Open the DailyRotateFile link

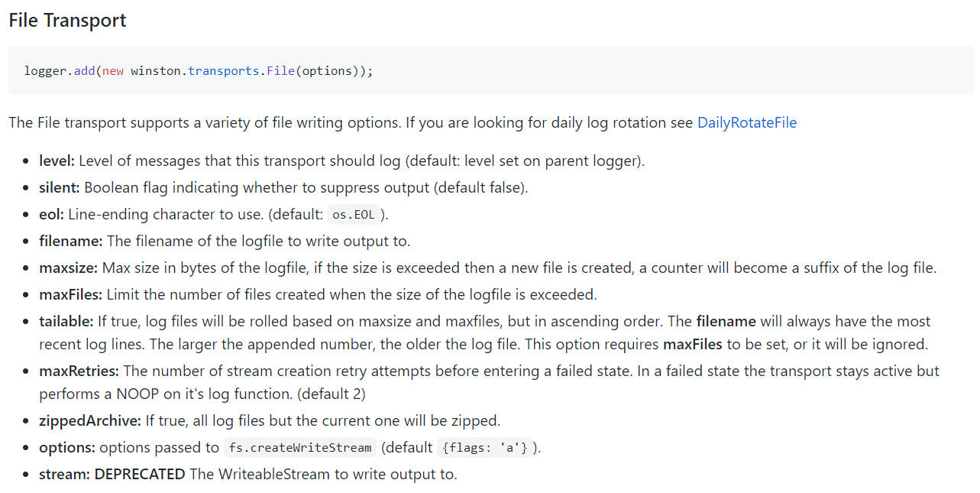[747, 122]
